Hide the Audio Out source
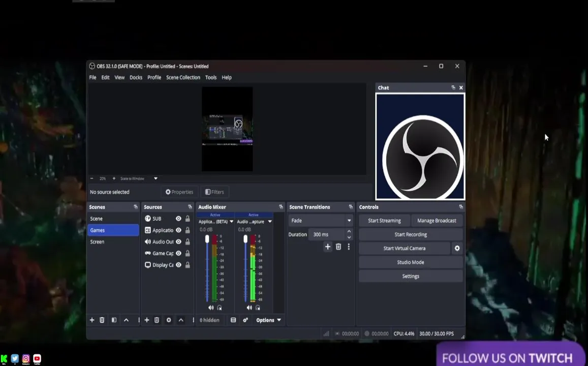 [178, 242]
